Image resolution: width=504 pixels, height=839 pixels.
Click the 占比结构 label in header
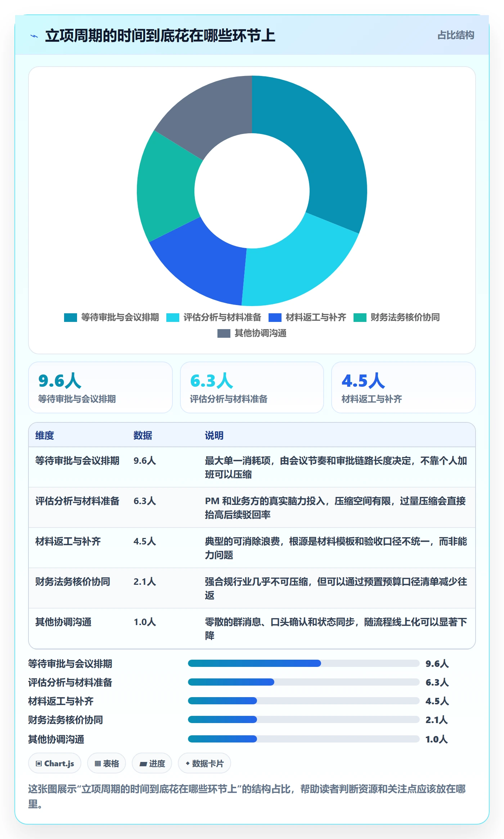tap(455, 35)
